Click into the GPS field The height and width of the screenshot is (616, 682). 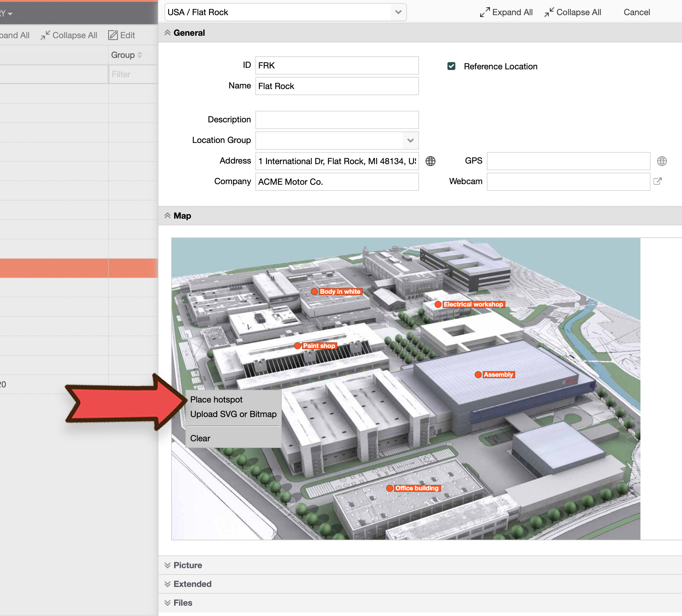point(568,161)
